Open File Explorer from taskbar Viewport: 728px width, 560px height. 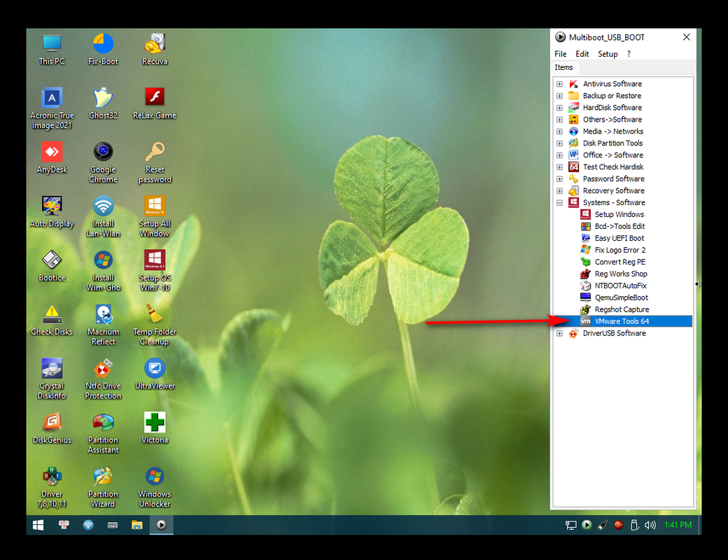click(x=136, y=525)
